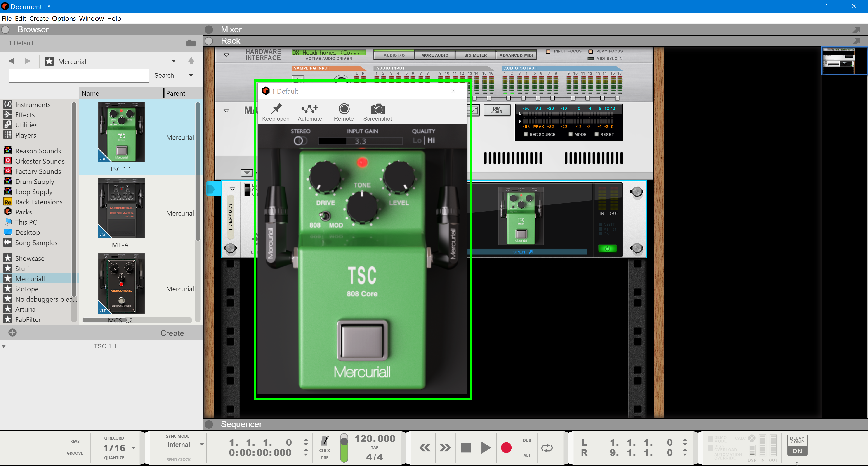Open This PC location
Image resolution: width=868 pixels, height=466 pixels.
coord(26,222)
